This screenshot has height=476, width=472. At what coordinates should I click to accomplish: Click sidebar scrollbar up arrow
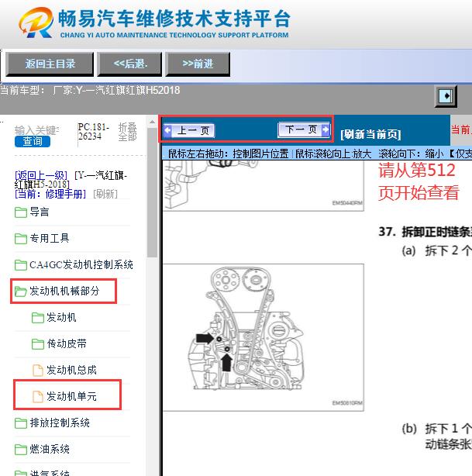152,122
